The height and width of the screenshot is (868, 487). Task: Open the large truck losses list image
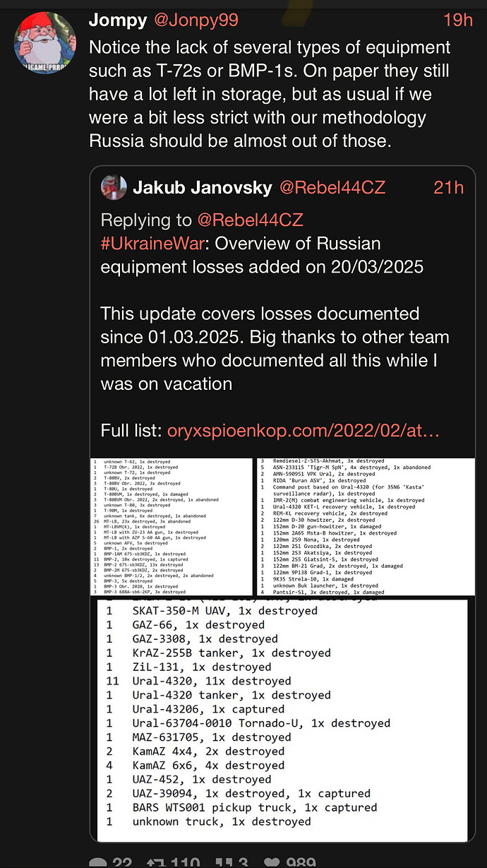282,720
